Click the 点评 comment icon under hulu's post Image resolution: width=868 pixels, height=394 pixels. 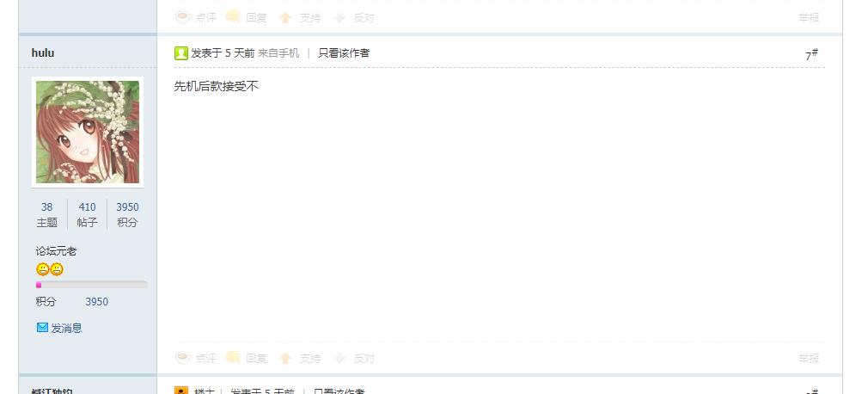tap(183, 358)
